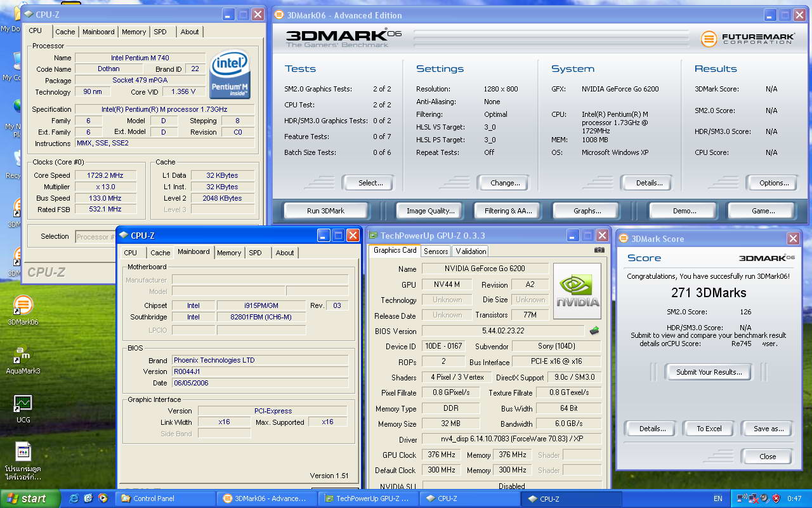812x508 pixels.
Task: Click the i915PM/GM chipset field
Action: click(261, 305)
